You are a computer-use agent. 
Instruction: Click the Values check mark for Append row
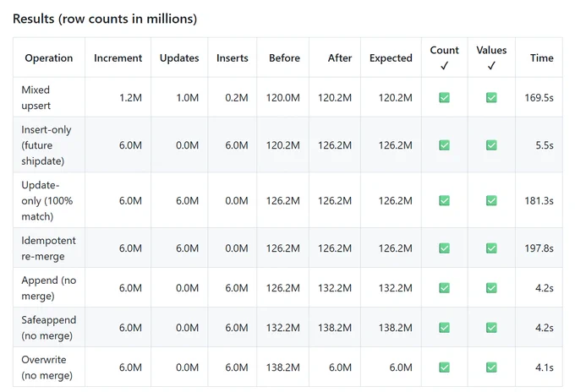tap(491, 288)
